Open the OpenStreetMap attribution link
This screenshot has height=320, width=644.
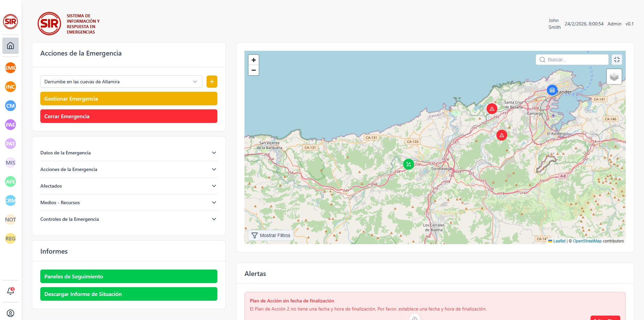coord(587,241)
